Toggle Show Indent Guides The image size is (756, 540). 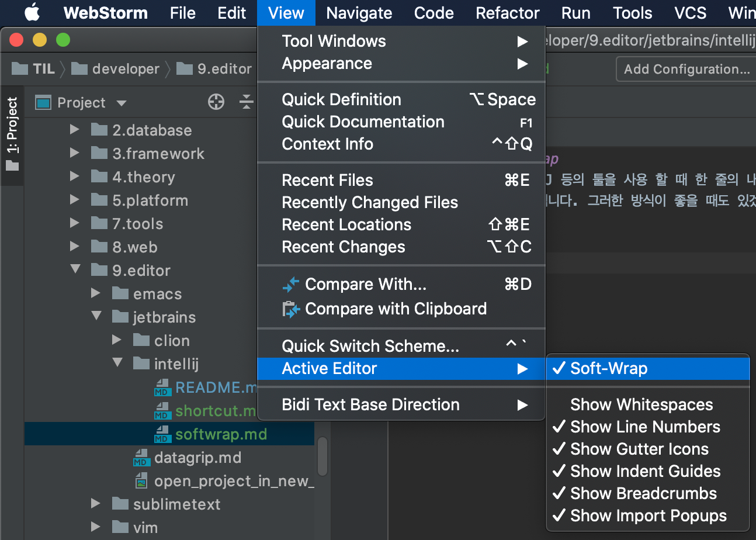[648, 471]
